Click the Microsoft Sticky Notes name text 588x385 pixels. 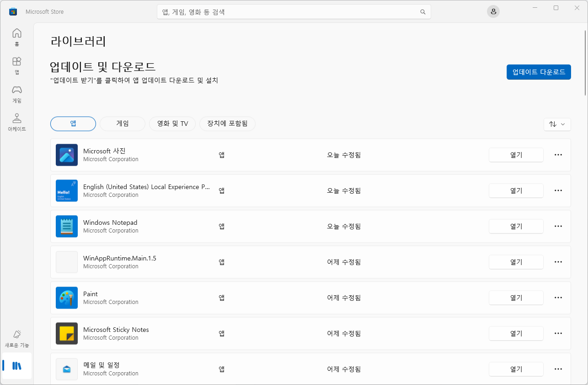point(116,330)
